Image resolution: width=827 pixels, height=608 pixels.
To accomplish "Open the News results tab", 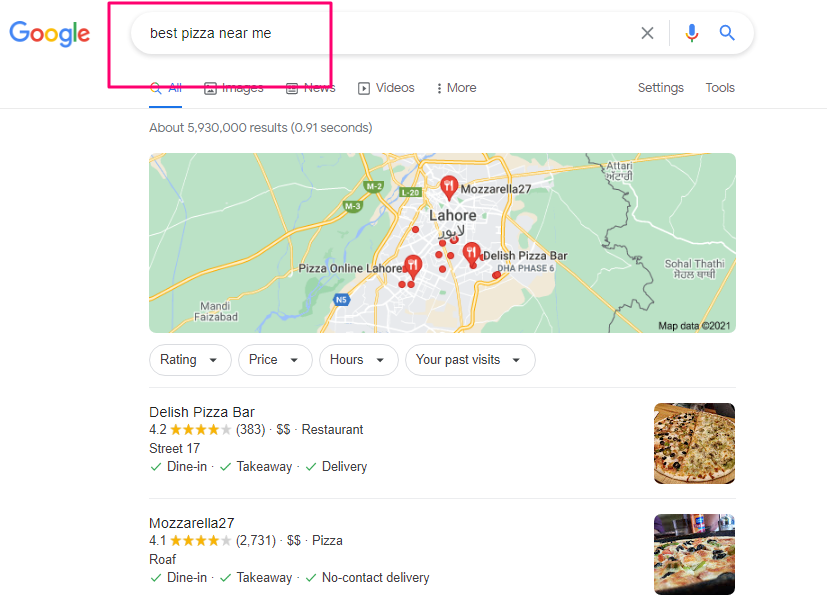I will tap(310, 88).
